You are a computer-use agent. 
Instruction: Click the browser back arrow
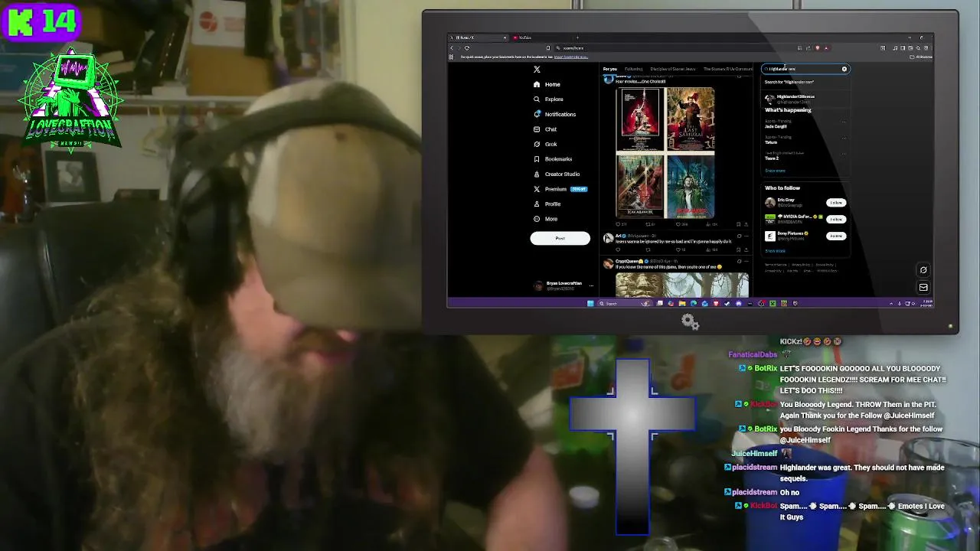452,48
